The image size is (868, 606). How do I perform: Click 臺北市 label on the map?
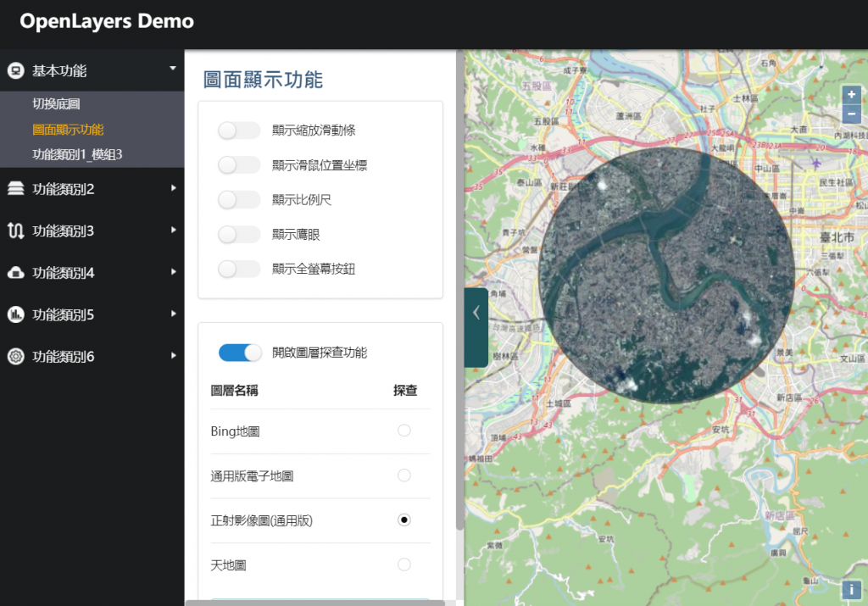coord(837,237)
